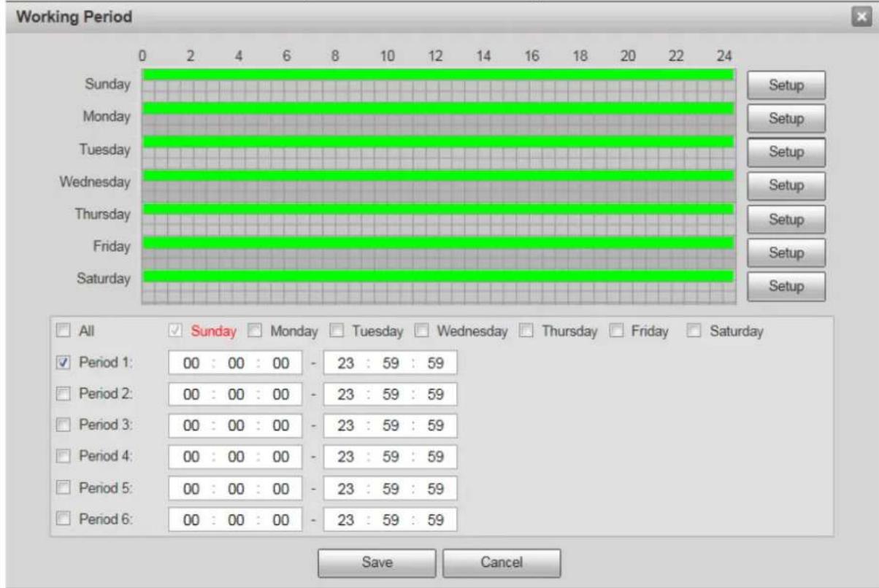Save the working period settings
The image size is (879, 588).
pos(377,562)
